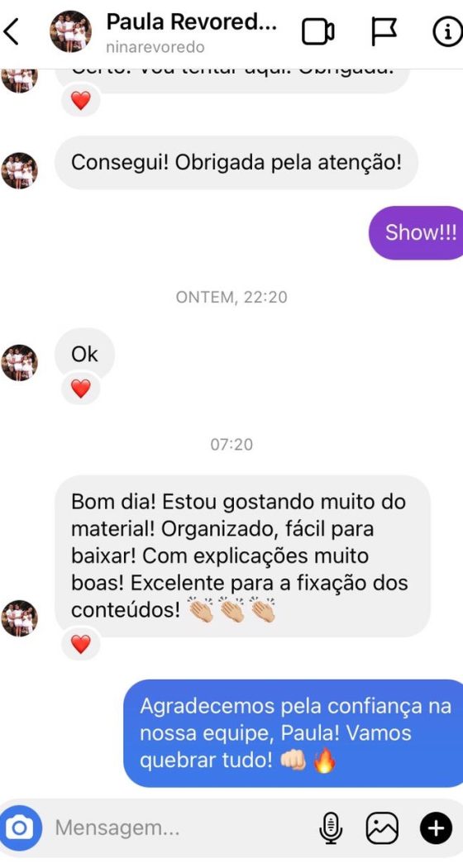Viewport: 463px width, 868px height.
Task: Select the Consegui! Obrigada pela atenção message
Action: click(236, 163)
